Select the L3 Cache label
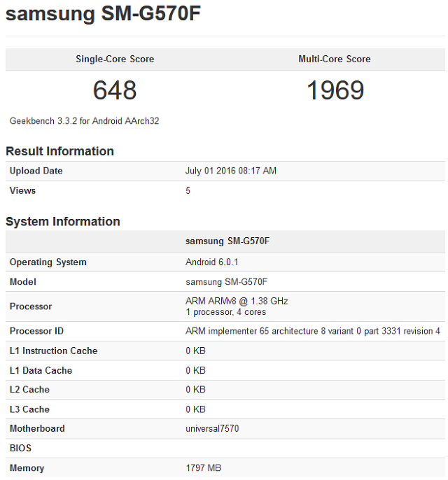Viewport: 448px width, 480px height. pos(29,409)
